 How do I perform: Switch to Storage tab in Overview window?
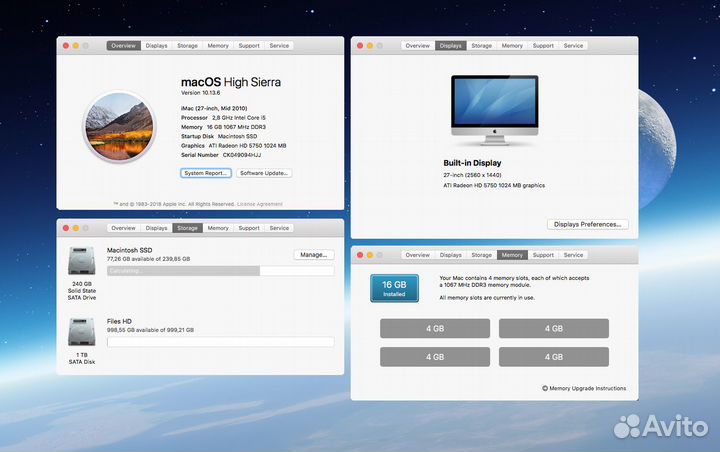pos(187,45)
